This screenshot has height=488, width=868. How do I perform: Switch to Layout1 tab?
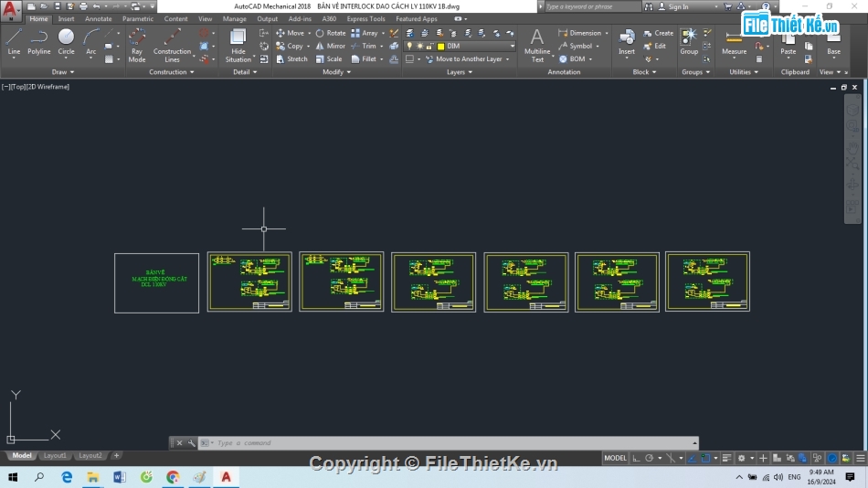tap(55, 455)
